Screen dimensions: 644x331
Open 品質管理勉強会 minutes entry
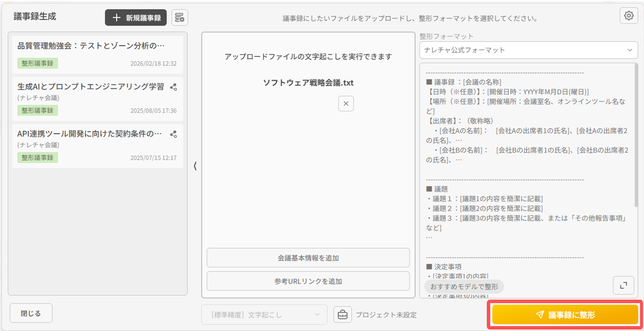97,54
